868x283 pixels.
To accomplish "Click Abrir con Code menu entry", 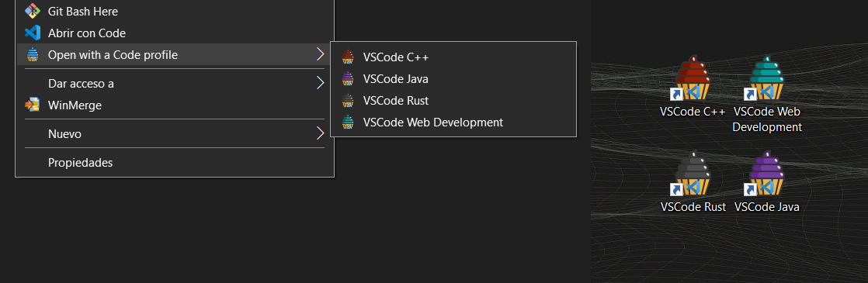I will pyautogui.click(x=175, y=33).
